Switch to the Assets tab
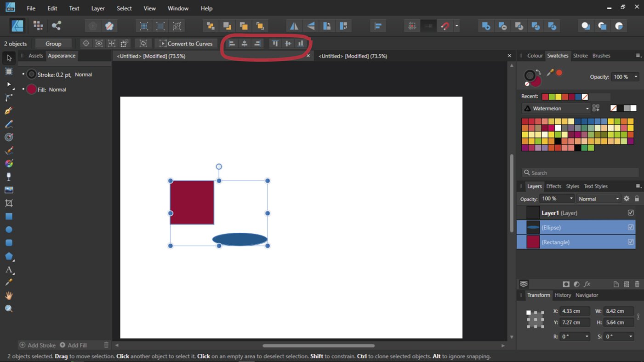This screenshot has width=644, height=362. tap(35, 56)
